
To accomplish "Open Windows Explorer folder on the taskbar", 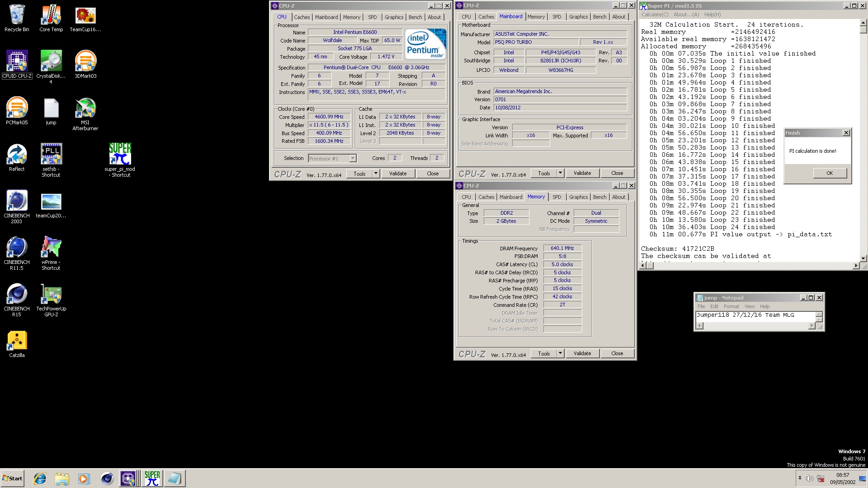I will click(62, 479).
